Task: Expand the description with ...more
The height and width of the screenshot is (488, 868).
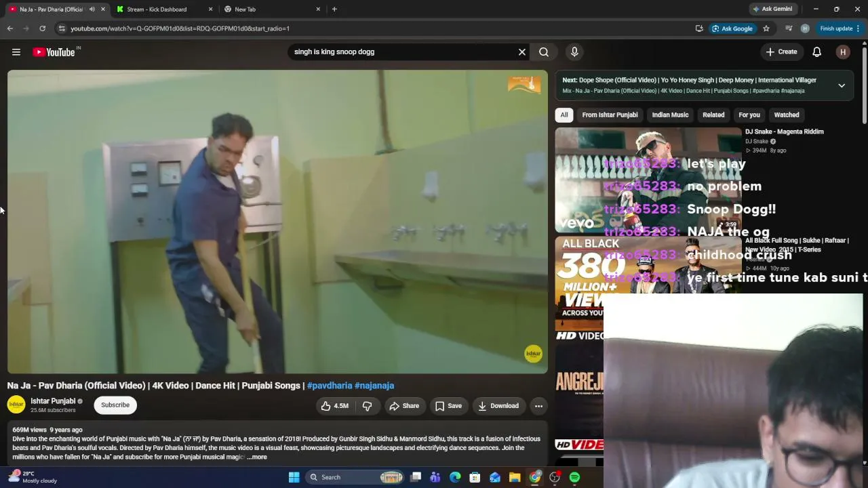Action: click(x=257, y=457)
